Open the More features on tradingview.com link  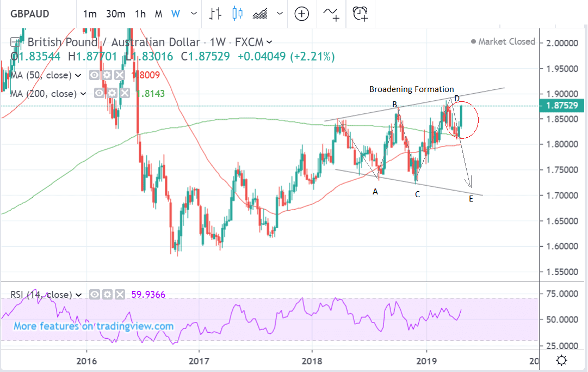[x=93, y=326]
